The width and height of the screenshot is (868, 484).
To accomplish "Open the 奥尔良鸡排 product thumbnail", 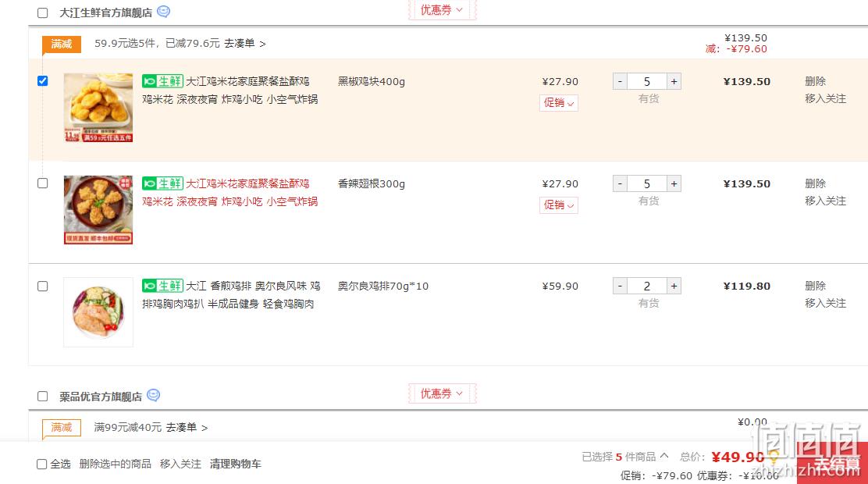I will pos(98,311).
